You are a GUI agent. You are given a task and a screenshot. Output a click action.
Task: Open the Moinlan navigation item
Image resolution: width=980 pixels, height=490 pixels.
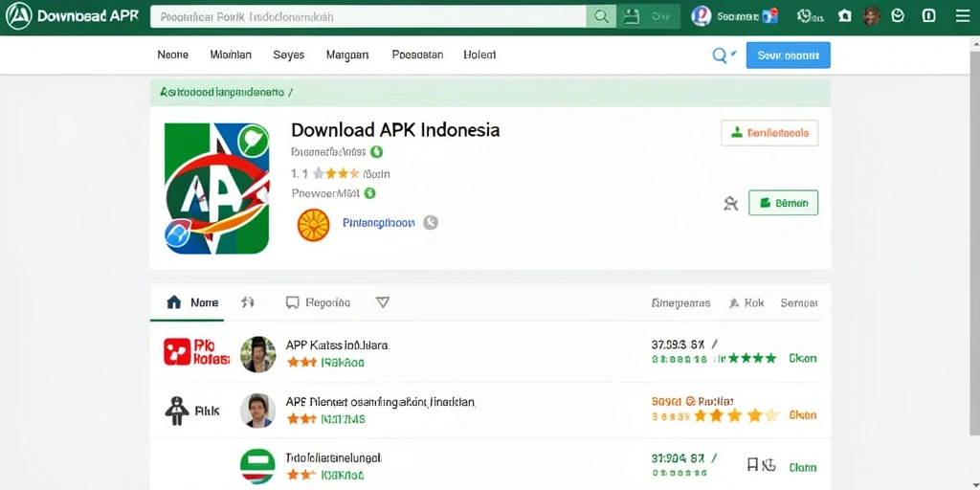232,55
